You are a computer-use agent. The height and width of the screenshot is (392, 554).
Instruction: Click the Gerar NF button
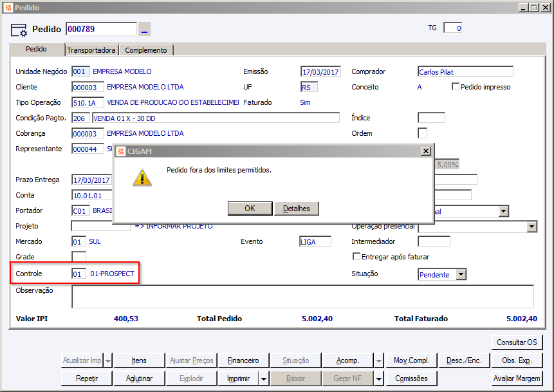coord(348,378)
